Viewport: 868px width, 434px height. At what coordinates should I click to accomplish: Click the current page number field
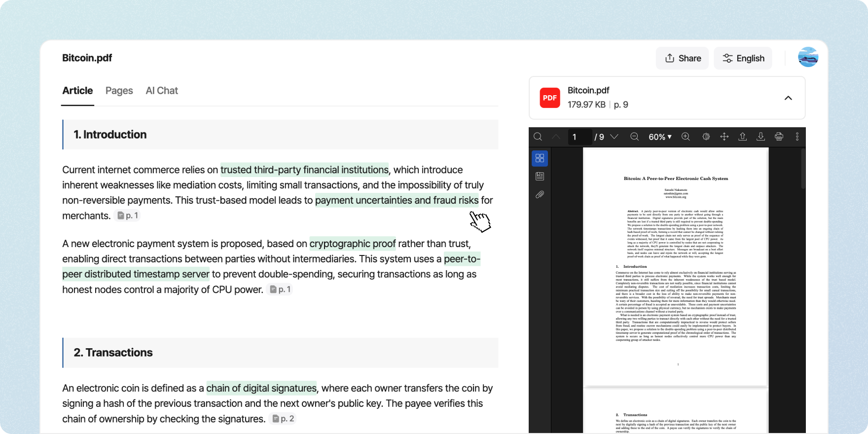[579, 137]
